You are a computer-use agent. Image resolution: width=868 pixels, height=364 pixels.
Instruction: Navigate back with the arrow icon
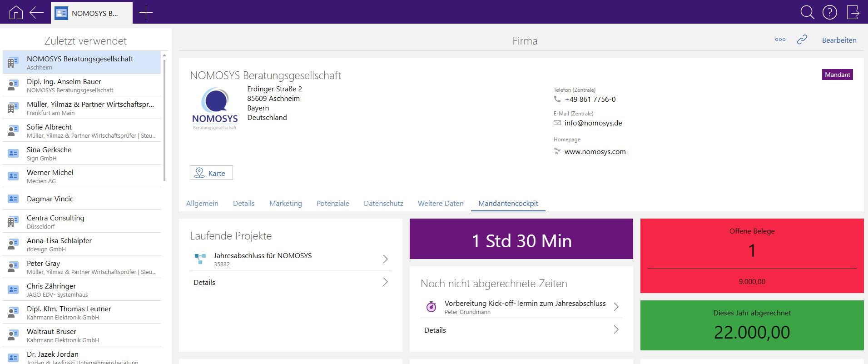coord(37,12)
